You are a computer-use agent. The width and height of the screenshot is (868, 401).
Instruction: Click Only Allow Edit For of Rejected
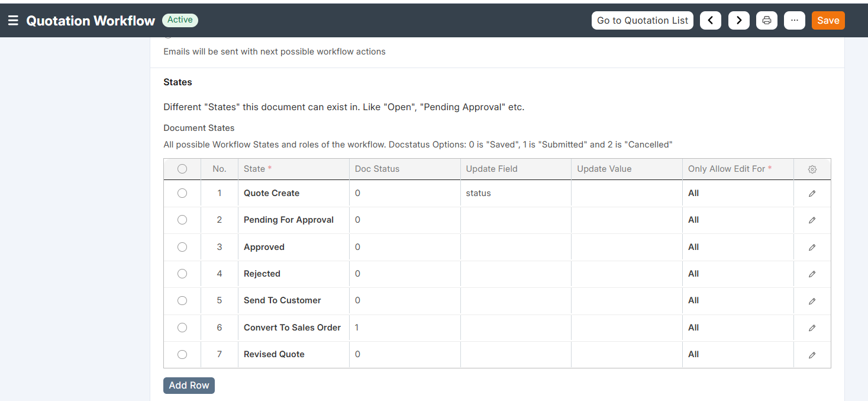[x=738, y=274]
